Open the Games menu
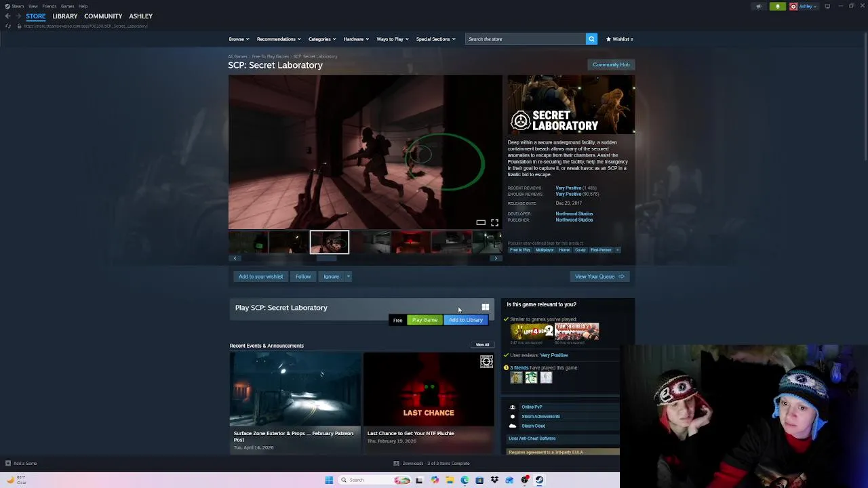Image resolution: width=868 pixels, height=488 pixels. pos(67,6)
